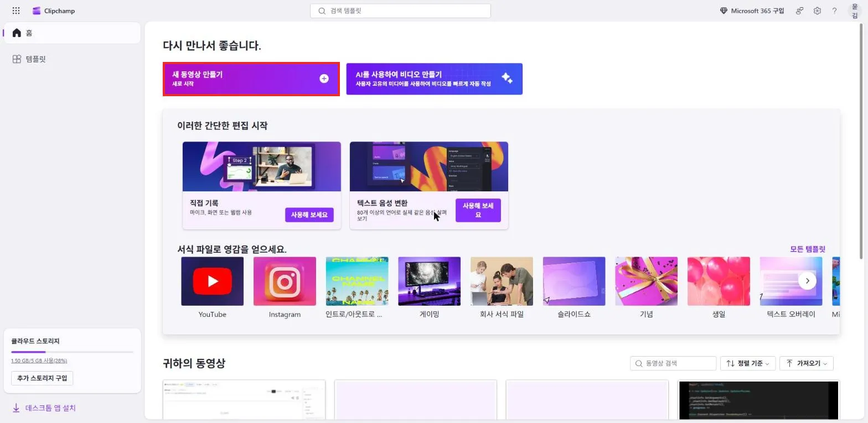Open the 모든 템플릿 link
Image resolution: width=868 pixels, height=423 pixels.
807,249
